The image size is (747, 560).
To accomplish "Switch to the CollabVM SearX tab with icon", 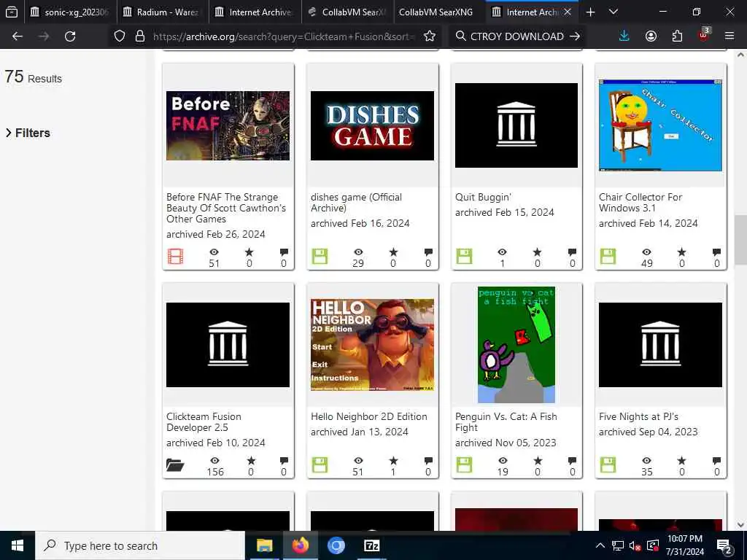I will coord(347,12).
